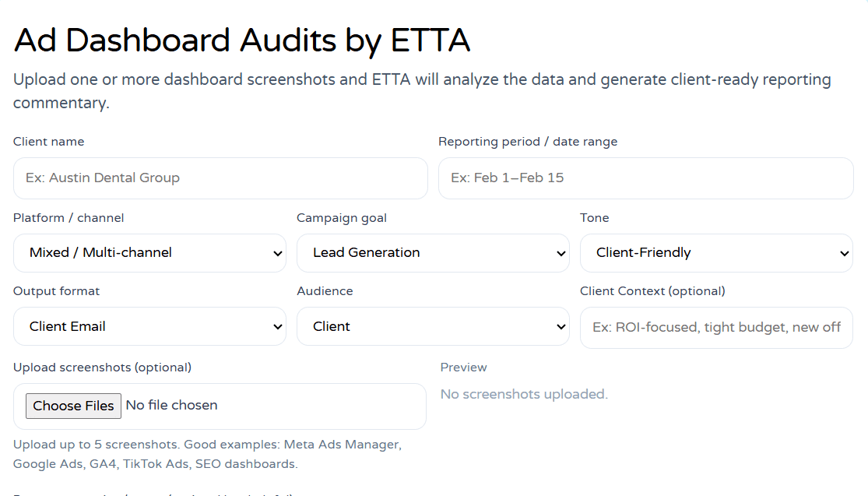The width and height of the screenshot is (868, 496).
Task: Click the Reporting period date range field
Action: (x=646, y=178)
